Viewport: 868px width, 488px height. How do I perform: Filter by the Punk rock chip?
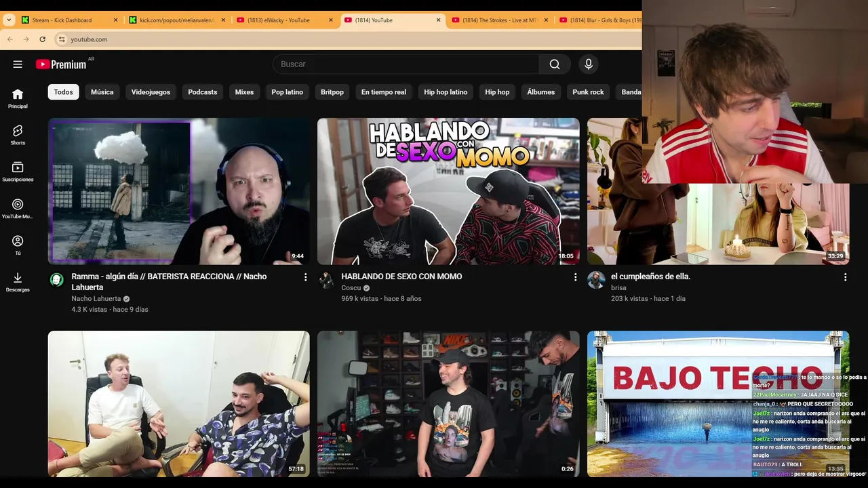pos(588,92)
